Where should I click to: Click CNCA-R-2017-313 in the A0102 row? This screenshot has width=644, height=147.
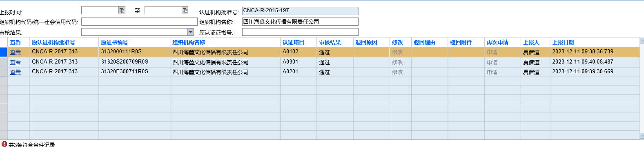(55, 52)
